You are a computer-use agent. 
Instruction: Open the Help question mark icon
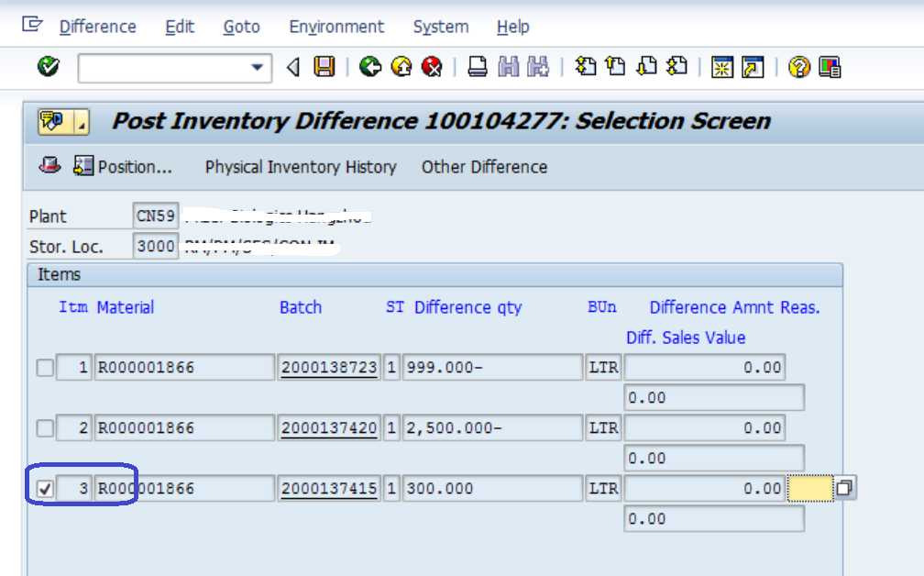point(799,67)
